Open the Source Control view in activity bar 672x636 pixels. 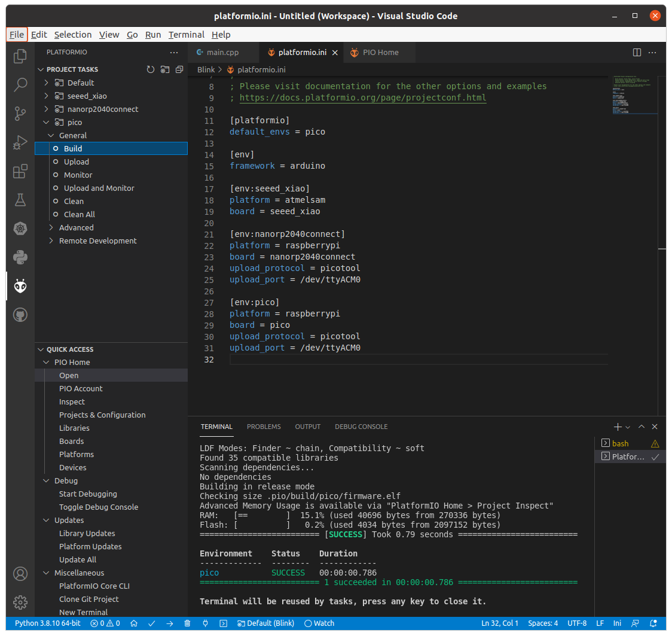coord(20,113)
